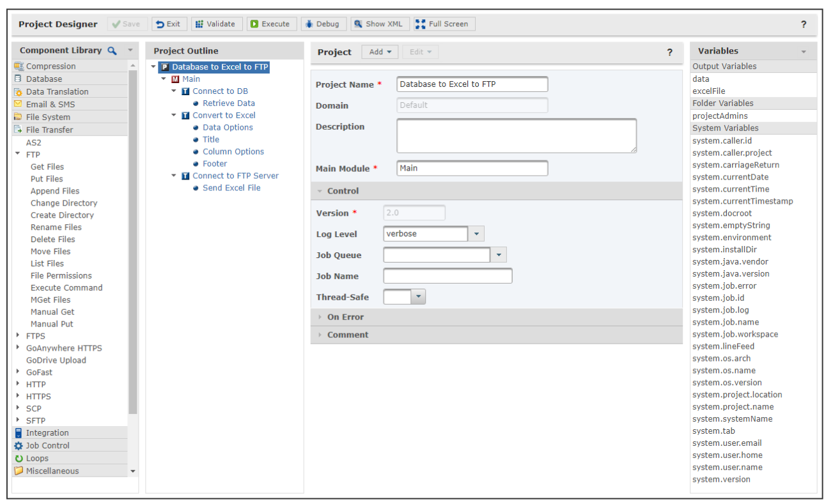Select Put Files under FTP
833x504 pixels.
pos(47,179)
